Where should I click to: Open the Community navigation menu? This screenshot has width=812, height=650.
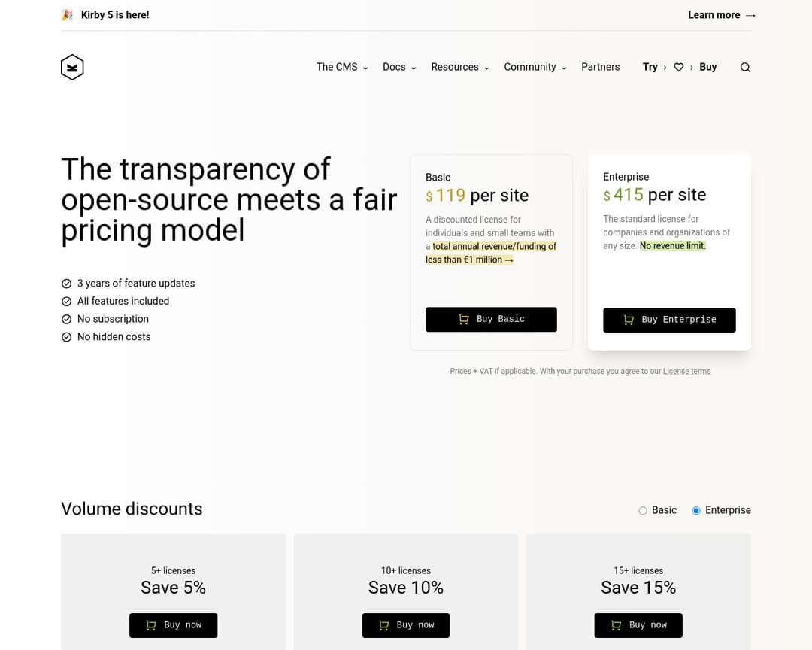[535, 68]
